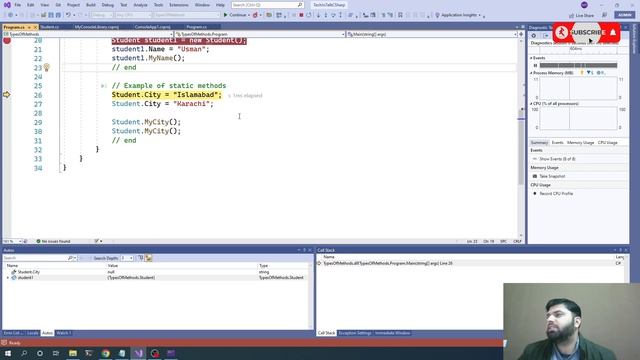Collapse the static methods comment region on line 25
The image size is (640, 360).
pyautogui.click(x=103, y=86)
